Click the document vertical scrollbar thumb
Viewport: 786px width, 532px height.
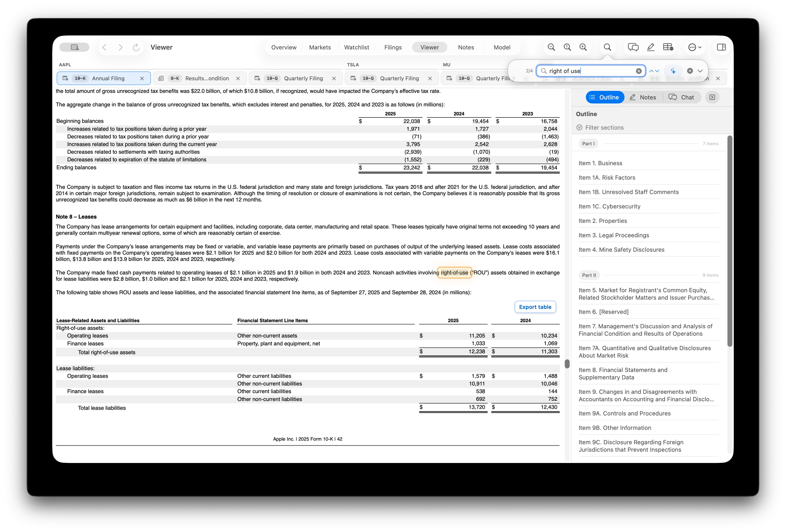[567, 364]
